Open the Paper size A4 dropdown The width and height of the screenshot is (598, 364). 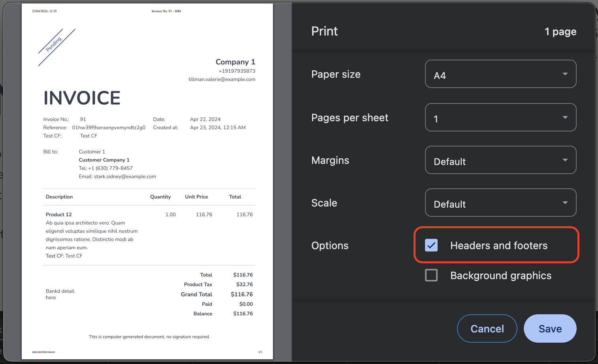pos(500,74)
